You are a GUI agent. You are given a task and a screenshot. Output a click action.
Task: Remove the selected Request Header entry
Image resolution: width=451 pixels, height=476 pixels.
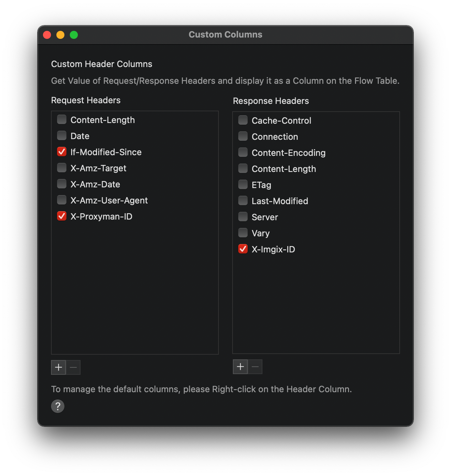click(73, 367)
